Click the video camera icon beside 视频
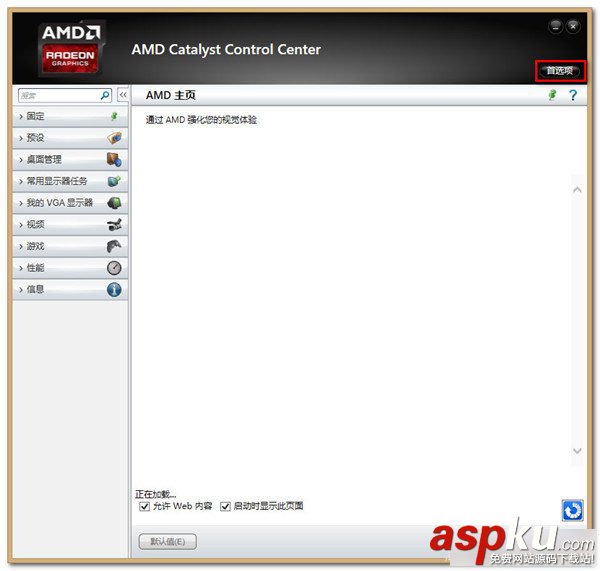Image resolution: width=600 pixels, height=571 pixels. [x=114, y=225]
